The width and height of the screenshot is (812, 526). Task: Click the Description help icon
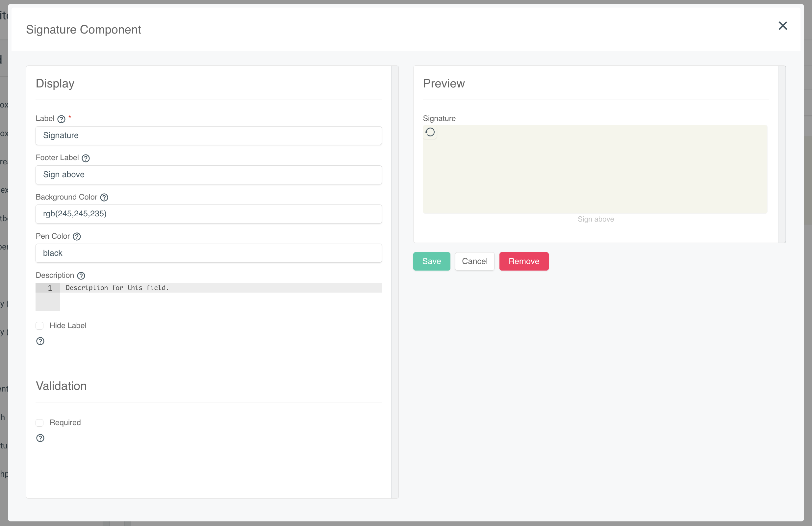point(81,276)
